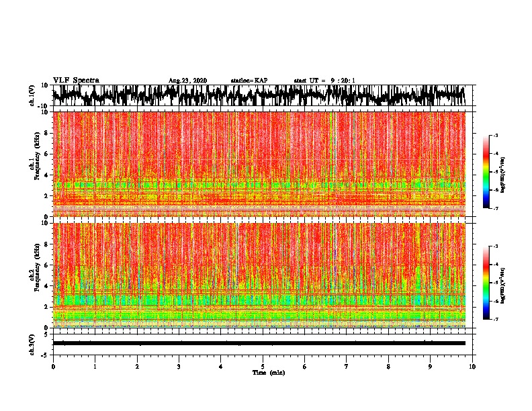Click the time-axis tick label "5"
The height and width of the screenshot is (411, 532).
(263, 366)
